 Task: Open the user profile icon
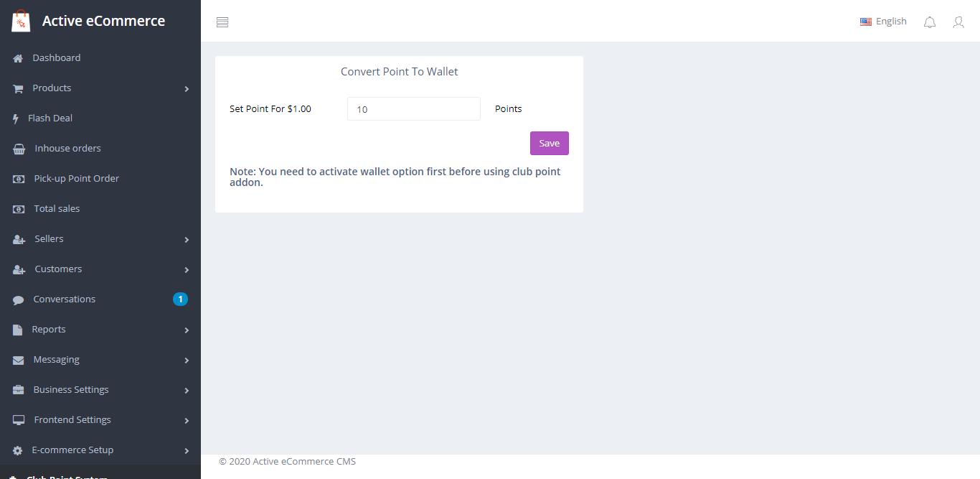coord(958,22)
